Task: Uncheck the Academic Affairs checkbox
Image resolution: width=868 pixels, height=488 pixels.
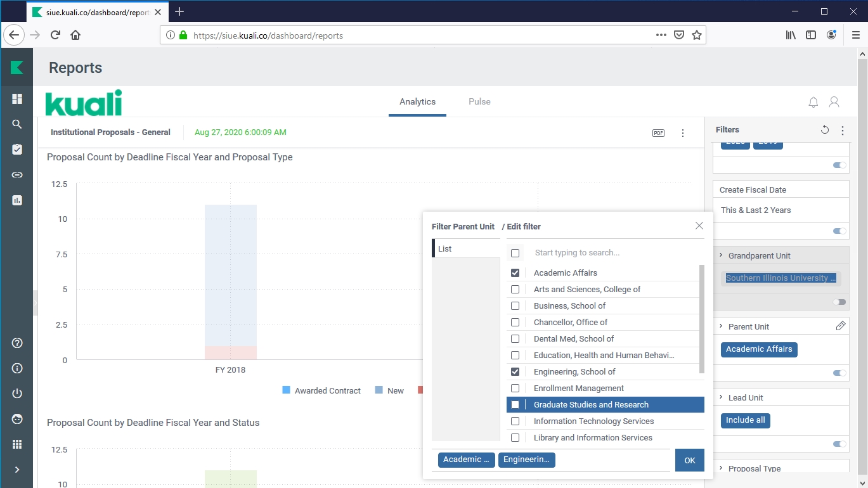Action: coord(515,273)
